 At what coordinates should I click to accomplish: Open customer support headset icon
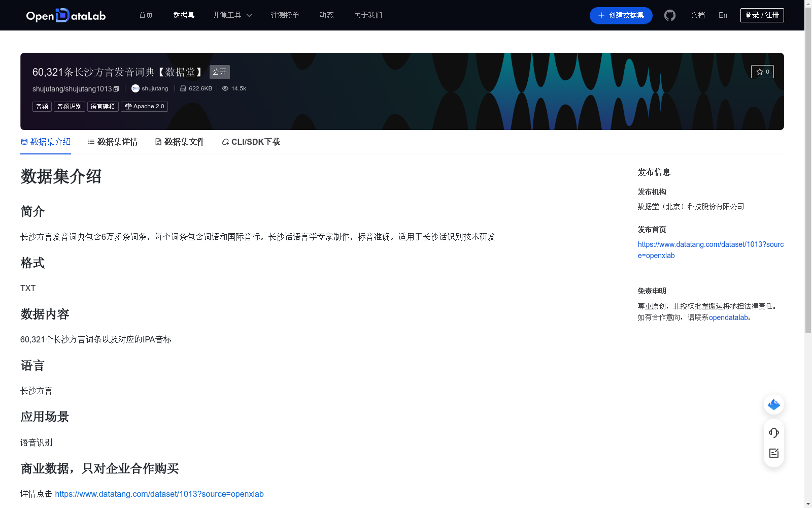pyautogui.click(x=774, y=433)
